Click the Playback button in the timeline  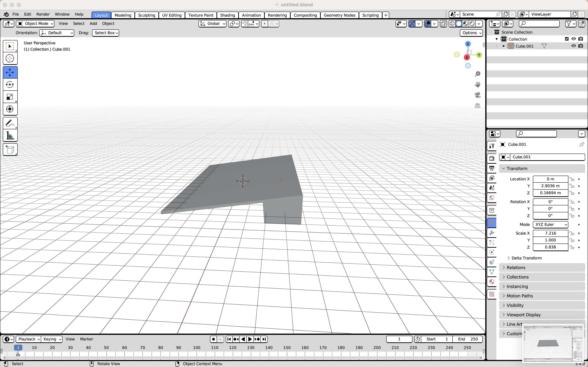[28, 339]
